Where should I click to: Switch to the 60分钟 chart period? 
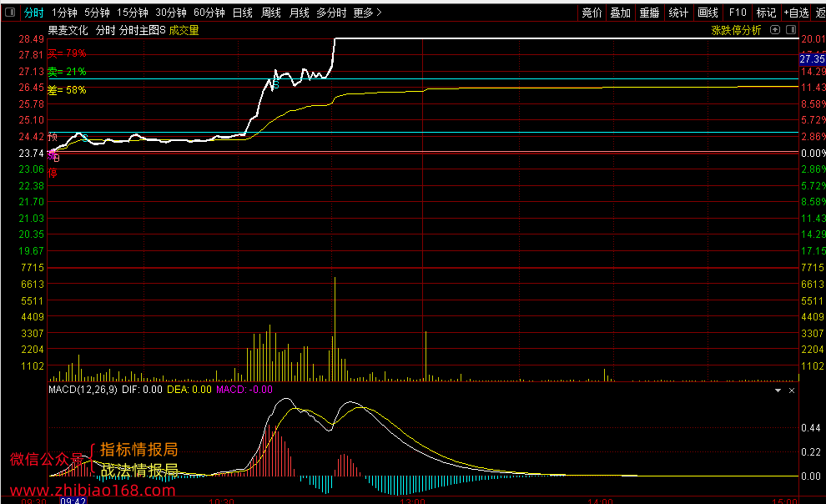pyautogui.click(x=209, y=13)
